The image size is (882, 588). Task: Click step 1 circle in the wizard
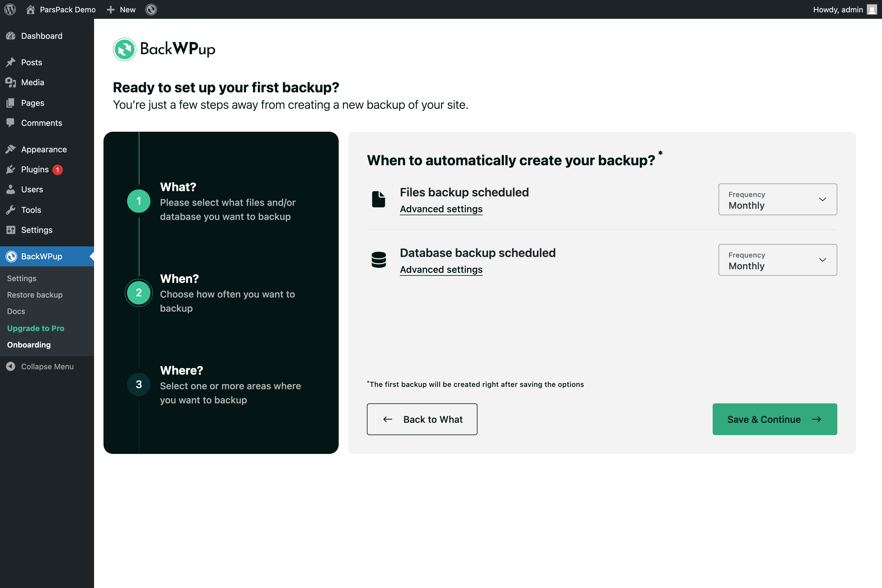tap(139, 201)
